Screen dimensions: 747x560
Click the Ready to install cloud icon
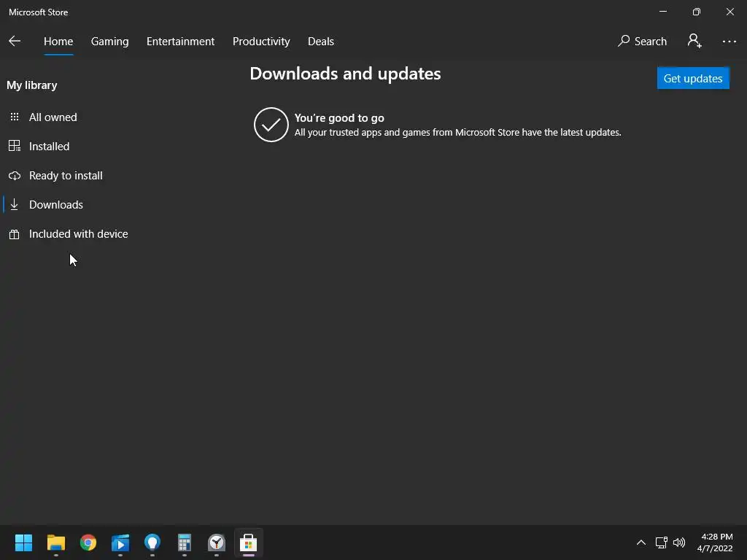coord(15,176)
